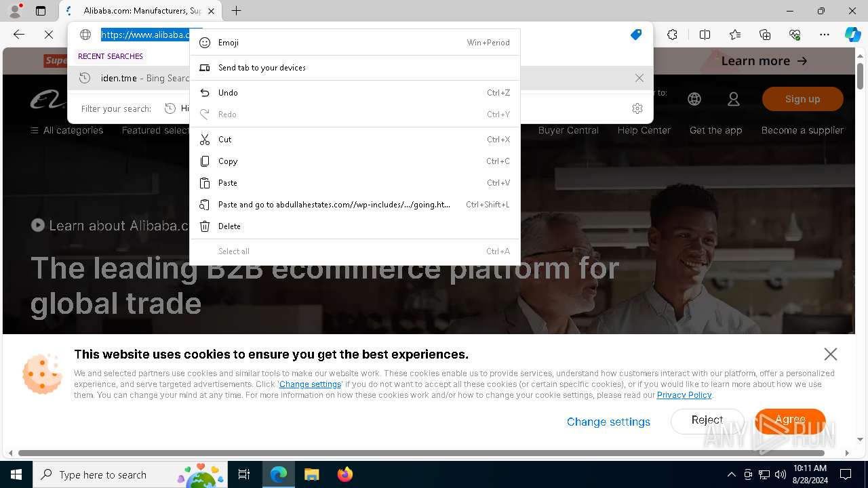Click the Alibaba user account icon

click(x=734, y=99)
